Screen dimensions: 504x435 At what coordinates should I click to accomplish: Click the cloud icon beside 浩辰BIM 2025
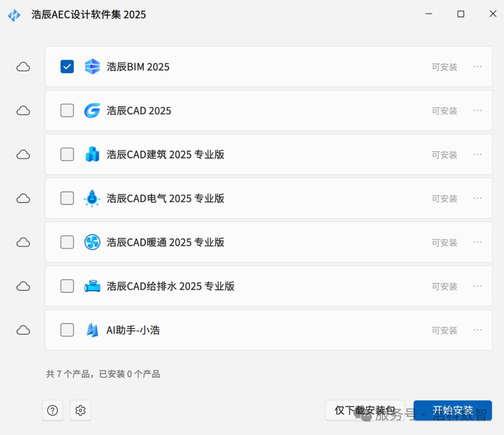(x=23, y=67)
